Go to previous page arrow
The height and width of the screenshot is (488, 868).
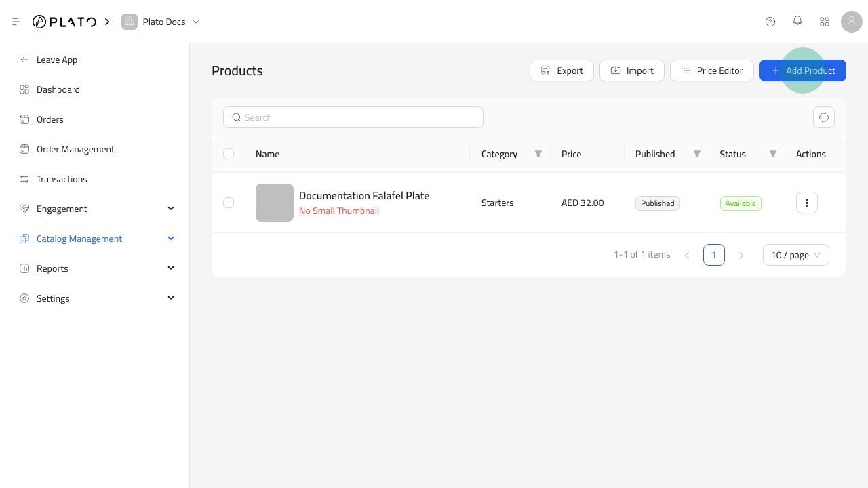point(687,255)
